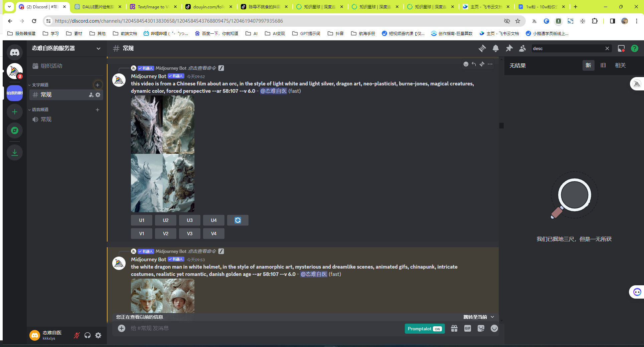Open Threads icon in channel header

[x=482, y=48]
